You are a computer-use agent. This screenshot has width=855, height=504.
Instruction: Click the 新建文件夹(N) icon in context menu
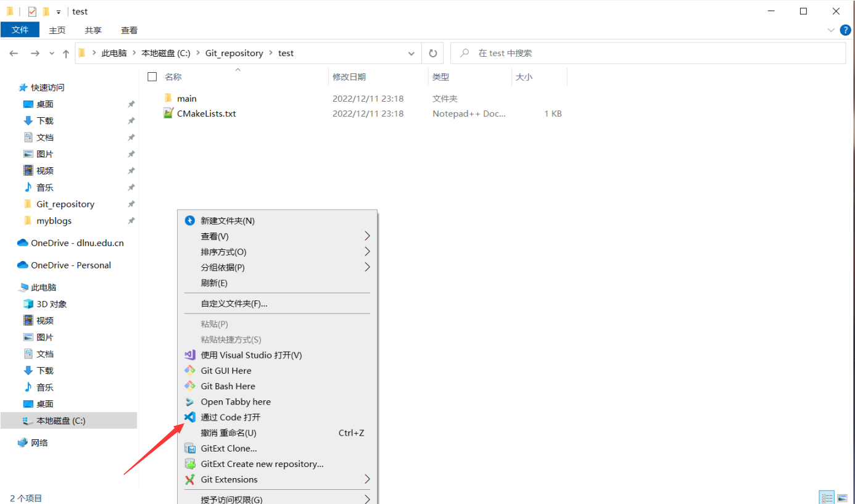(190, 221)
